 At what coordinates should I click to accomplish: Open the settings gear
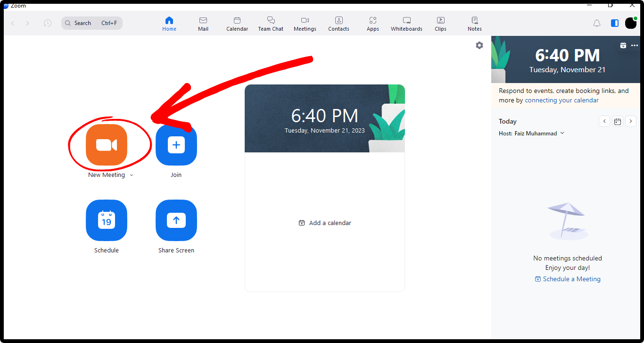pyautogui.click(x=479, y=45)
